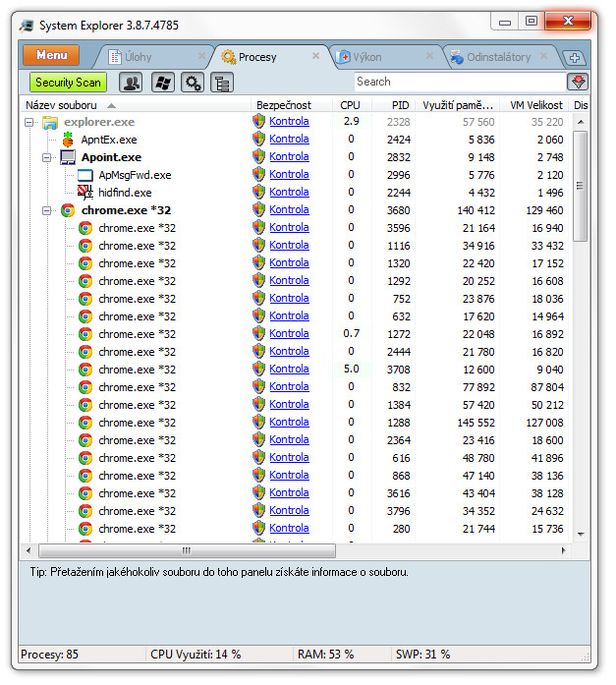Image resolution: width=616 pixels, height=685 pixels.
Task: Click the horizontal scrollbar thumb
Action: point(187,550)
